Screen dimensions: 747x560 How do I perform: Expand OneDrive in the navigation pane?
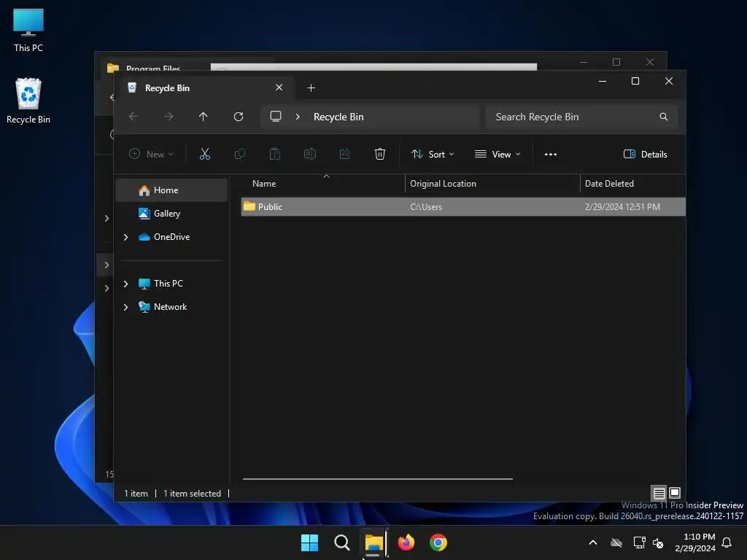(125, 237)
